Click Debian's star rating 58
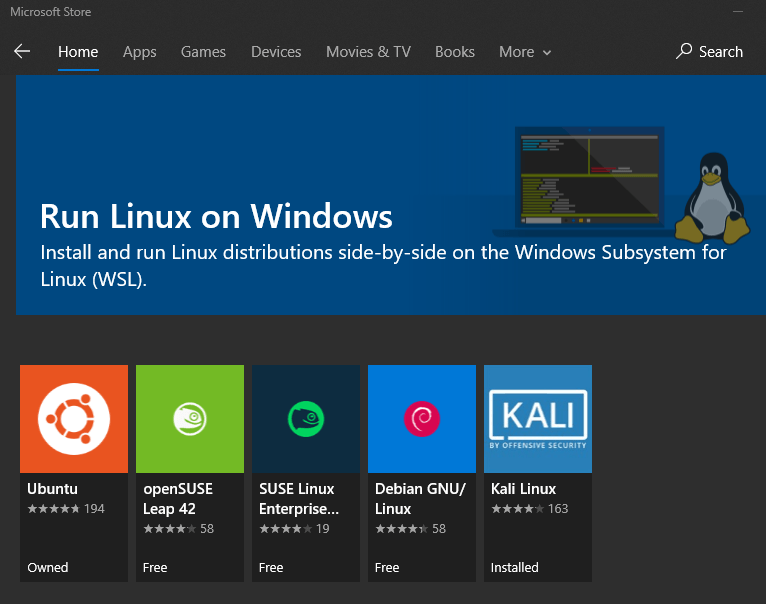The height and width of the screenshot is (604, 766). tap(410, 529)
